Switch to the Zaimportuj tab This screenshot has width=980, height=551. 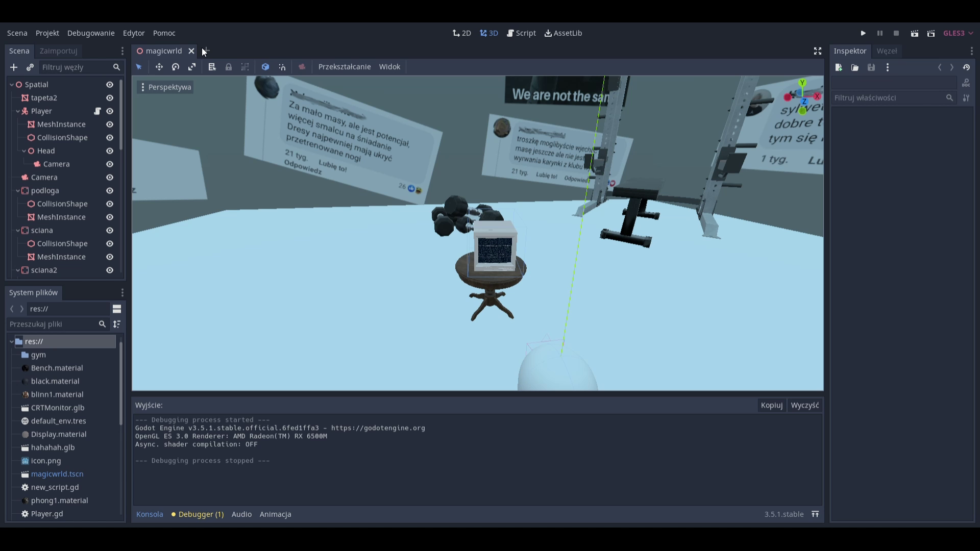click(58, 51)
